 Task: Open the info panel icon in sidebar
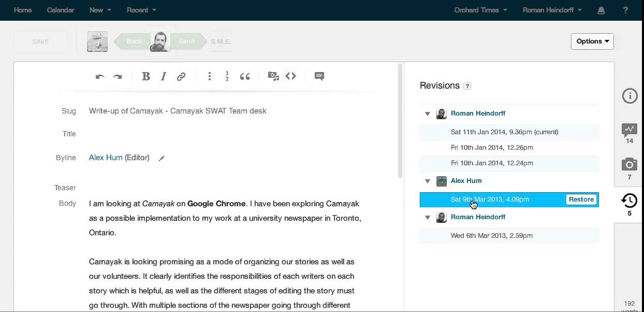(x=630, y=96)
